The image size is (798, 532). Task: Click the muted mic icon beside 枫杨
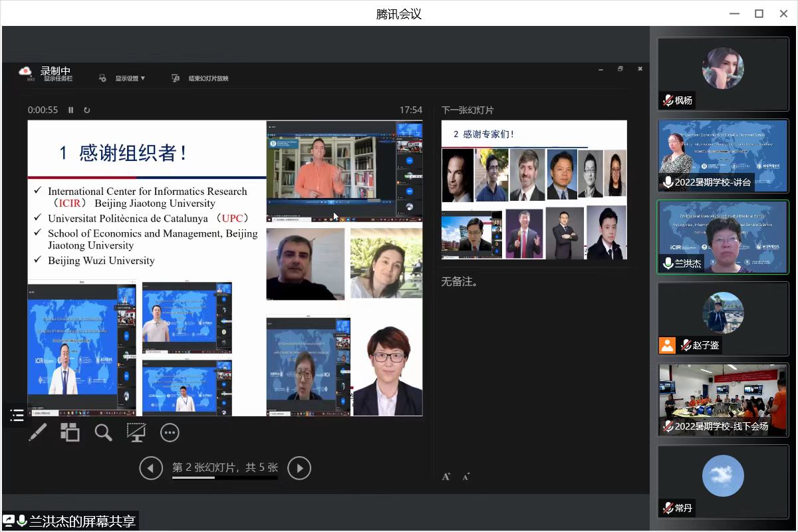pos(668,100)
